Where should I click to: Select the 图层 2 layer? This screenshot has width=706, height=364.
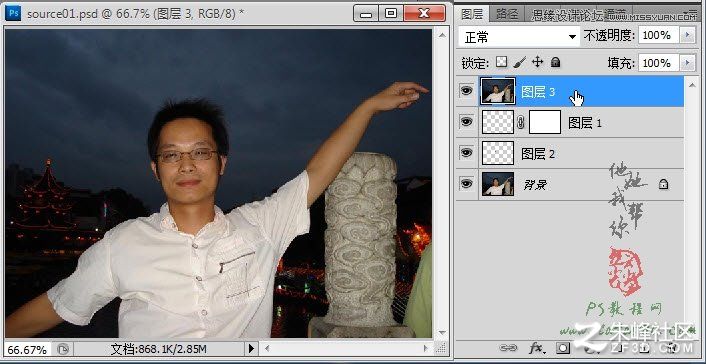tap(570, 153)
